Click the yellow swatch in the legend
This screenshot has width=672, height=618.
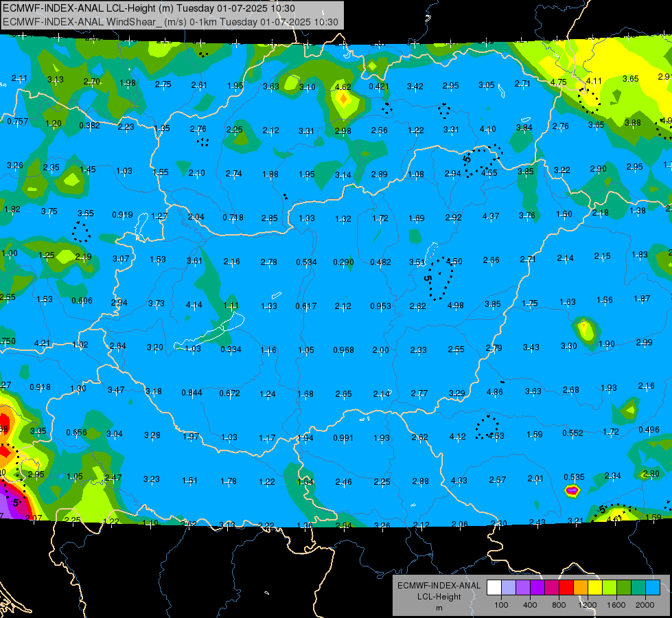pyautogui.click(x=595, y=587)
